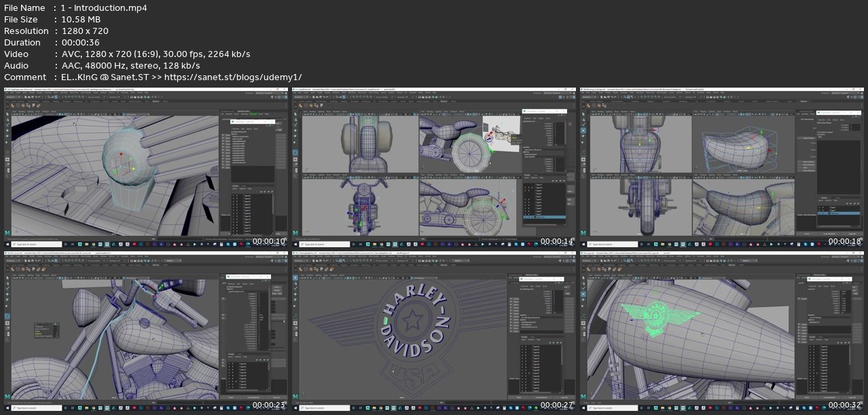Image resolution: width=868 pixels, height=415 pixels.
Task: Click Load Attributes in the 00:00:27 frame
Action: click(541, 397)
